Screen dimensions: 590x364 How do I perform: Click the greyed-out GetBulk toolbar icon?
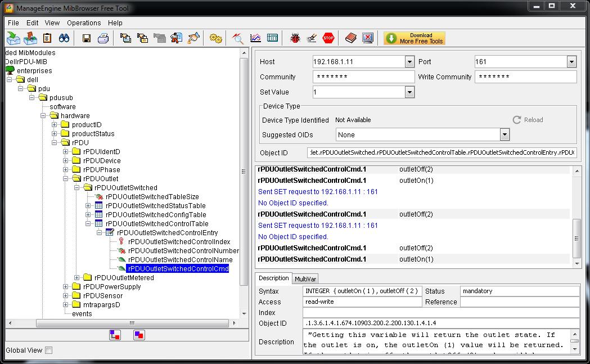[160, 38]
